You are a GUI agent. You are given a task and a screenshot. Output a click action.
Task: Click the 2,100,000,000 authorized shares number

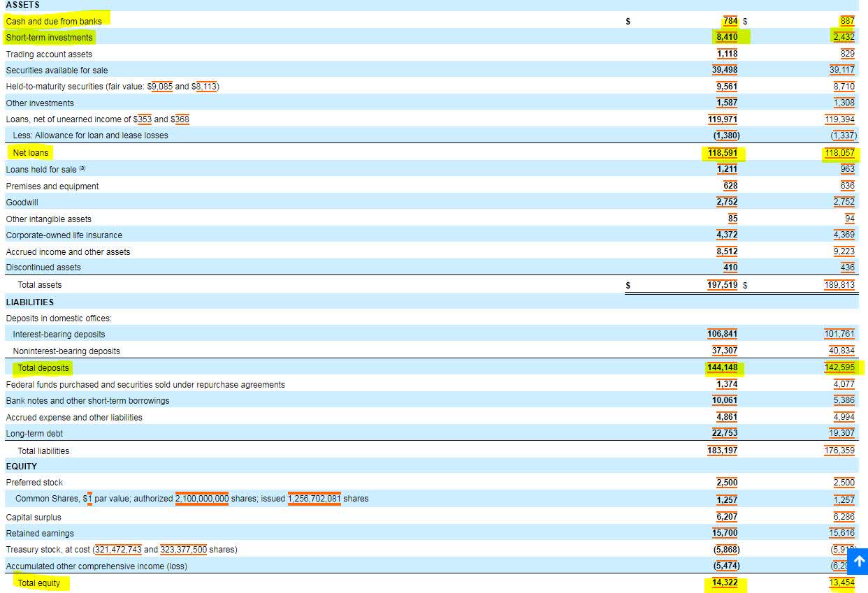coord(202,498)
